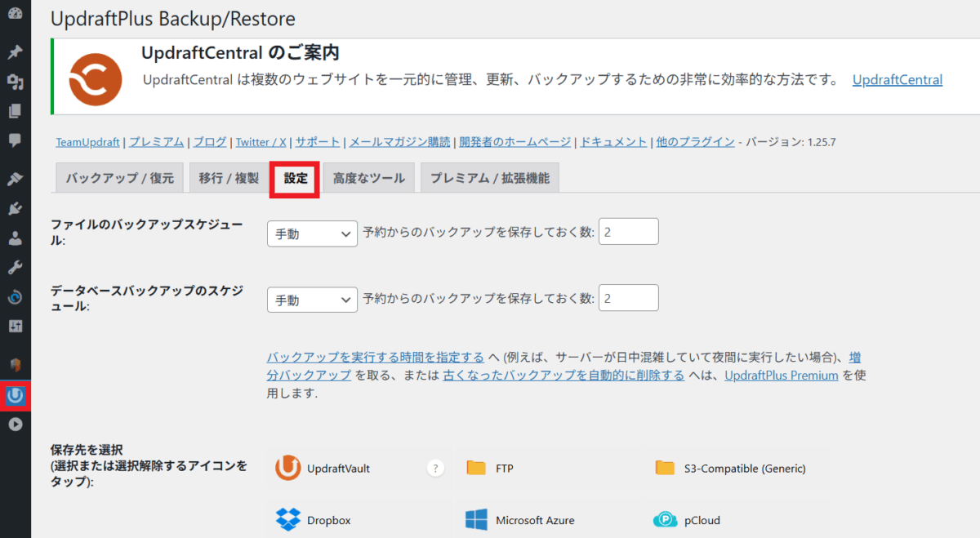Click the files backup retention count field

(x=628, y=233)
